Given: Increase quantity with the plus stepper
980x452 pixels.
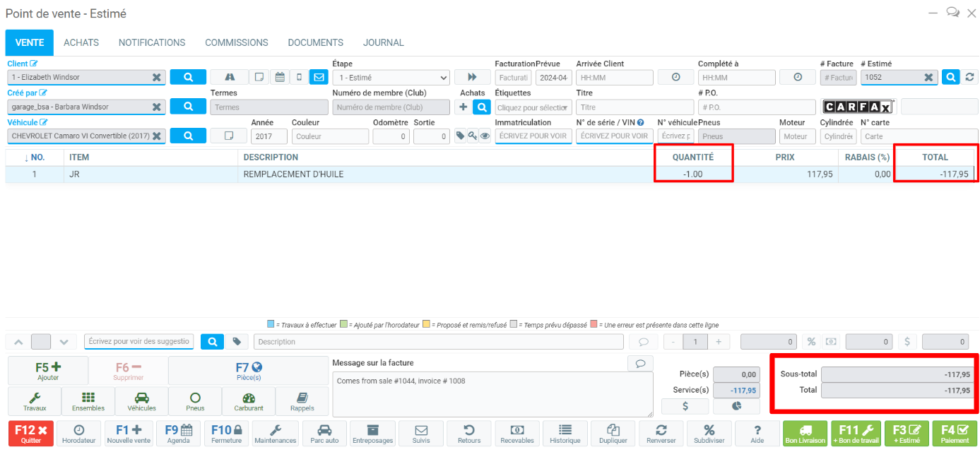Looking at the screenshot, I should click(718, 342).
